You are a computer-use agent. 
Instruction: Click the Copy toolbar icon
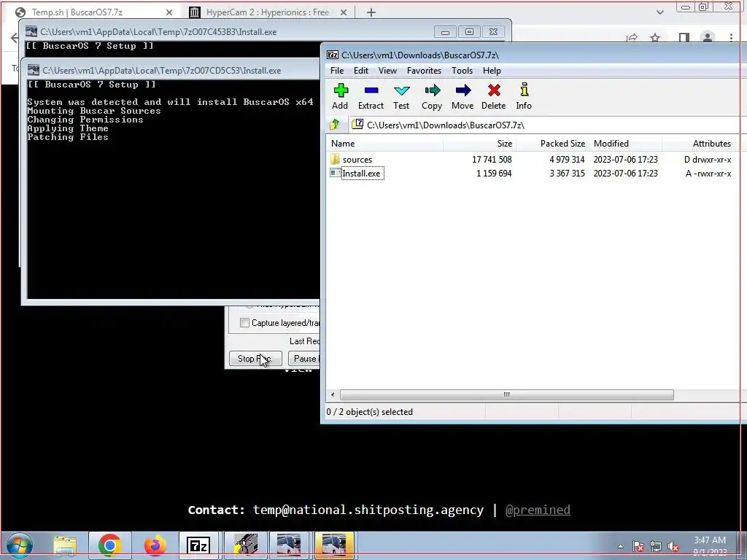click(x=432, y=97)
